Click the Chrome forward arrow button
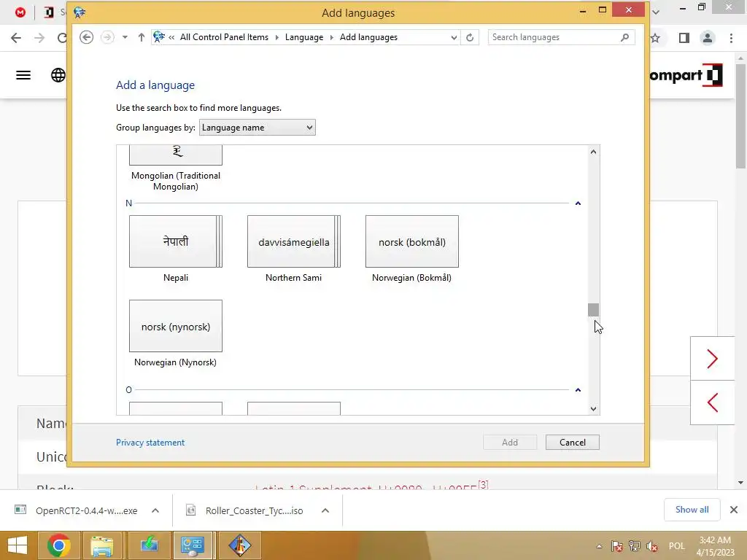 coord(39,38)
